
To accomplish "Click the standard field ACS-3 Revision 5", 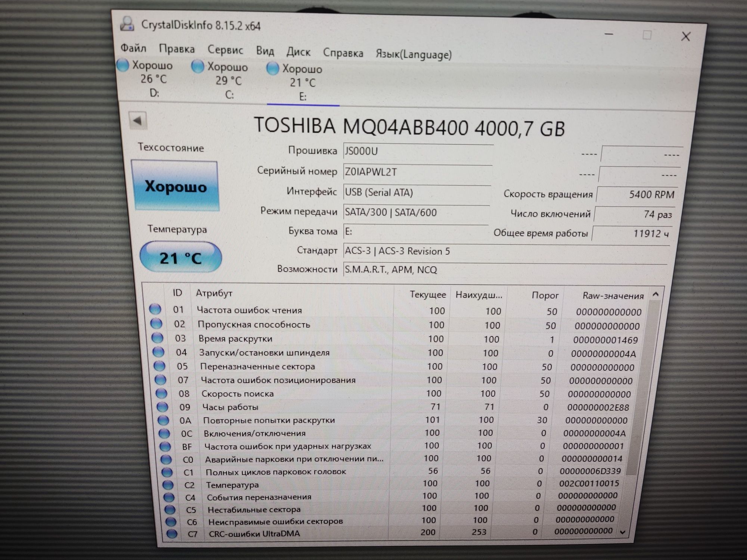I will coord(506,252).
